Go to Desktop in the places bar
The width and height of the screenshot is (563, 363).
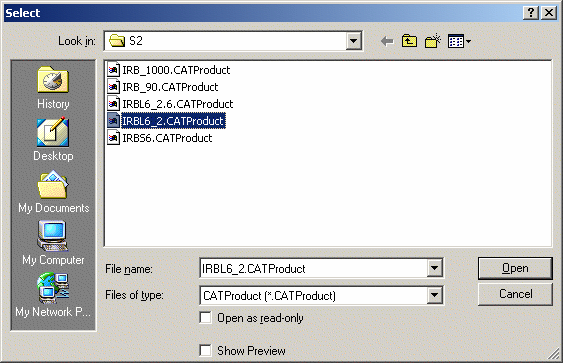(x=53, y=140)
